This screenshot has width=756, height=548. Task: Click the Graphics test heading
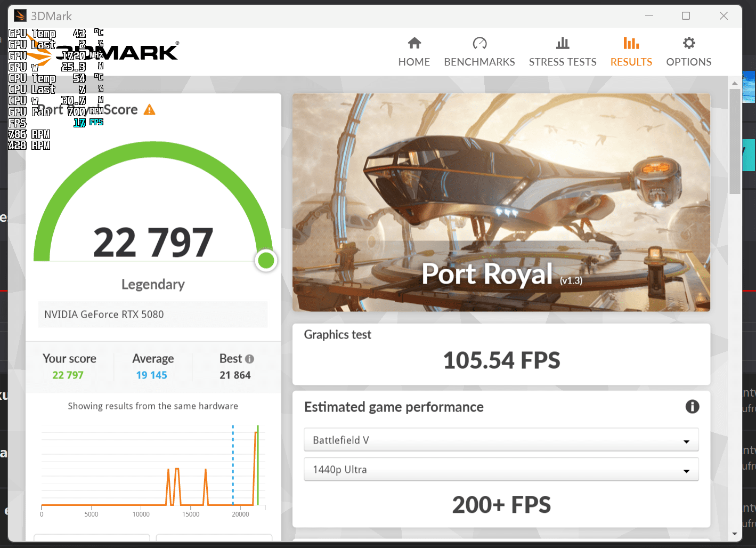click(x=338, y=335)
